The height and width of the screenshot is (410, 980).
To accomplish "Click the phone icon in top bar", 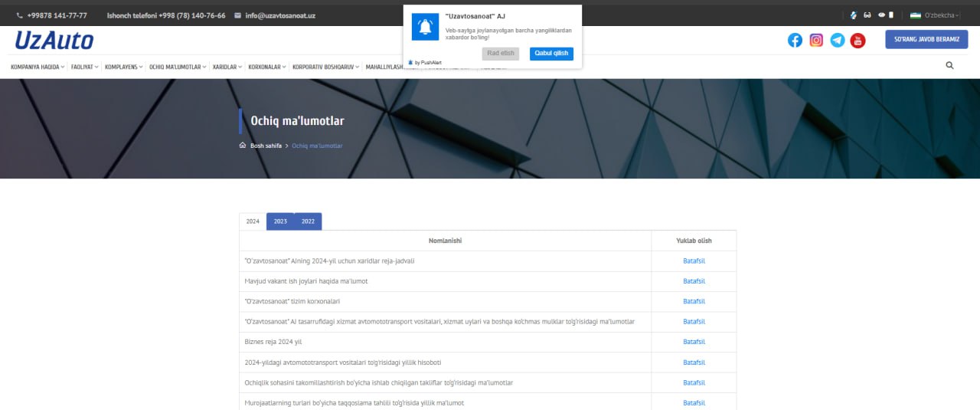I will tap(19, 15).
